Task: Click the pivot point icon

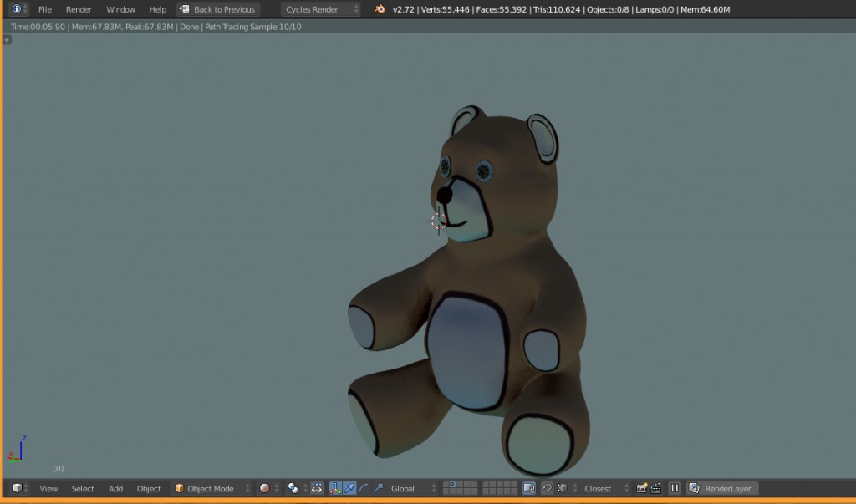Action: [x=292, y=489]
